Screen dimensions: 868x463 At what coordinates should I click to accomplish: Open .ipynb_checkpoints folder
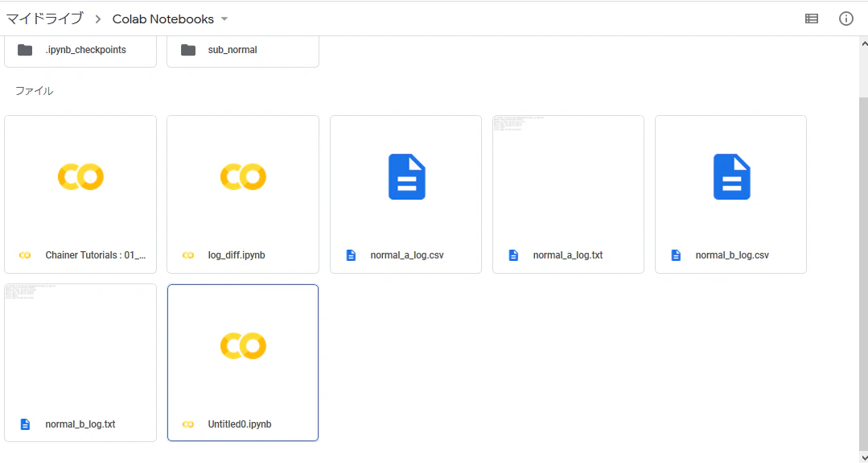pyautogui.click(x=80, y=50)
